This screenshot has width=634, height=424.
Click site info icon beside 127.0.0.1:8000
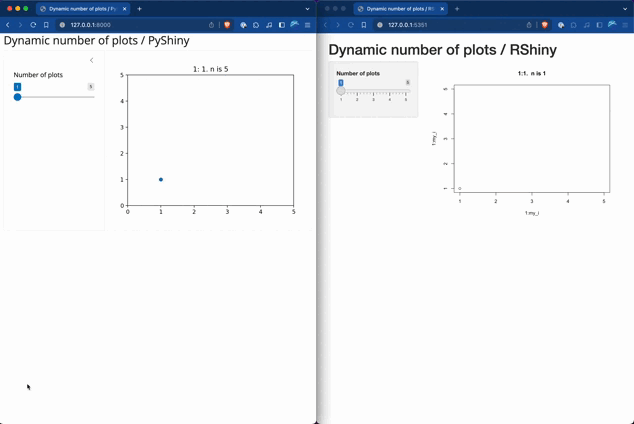tap(62, 25)
